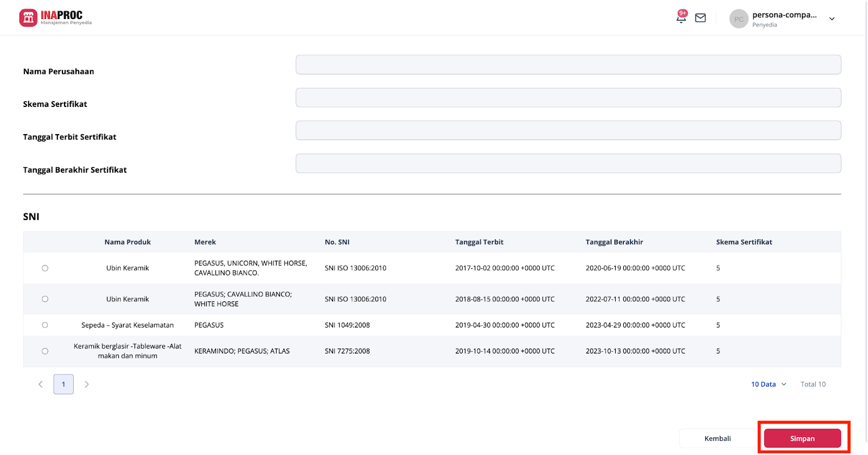Select page 1 in pagination
The width and height of the screenshot is (868, 455).
[63, 384]
